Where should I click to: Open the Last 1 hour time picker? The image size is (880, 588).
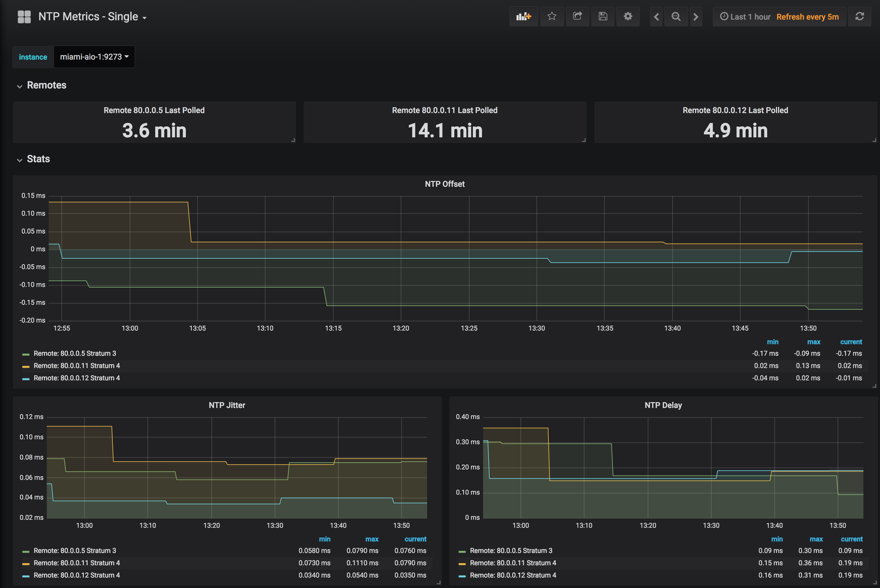[745, 17]
